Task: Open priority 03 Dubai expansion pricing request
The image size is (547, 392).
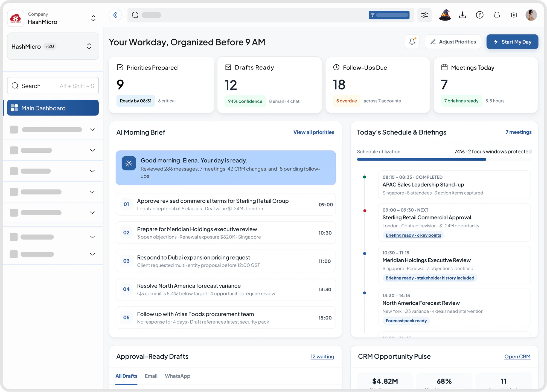Action: (226, 261)
